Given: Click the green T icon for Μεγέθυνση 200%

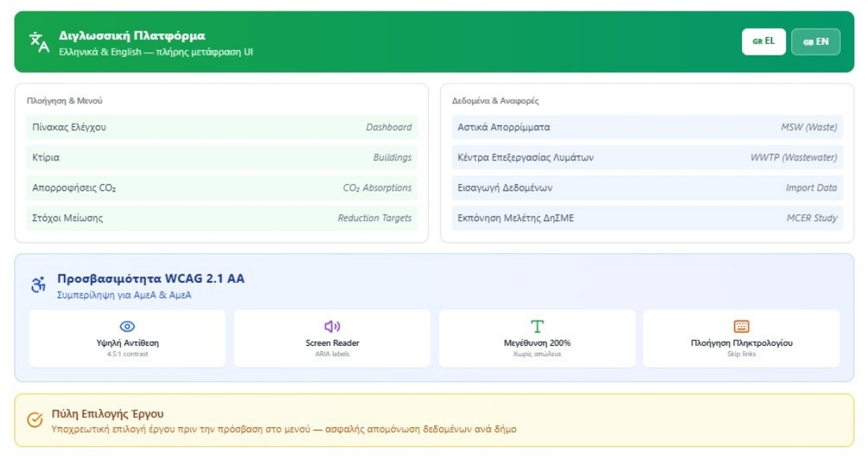Looking at the screenshot, I should click(x=537, y=327).
